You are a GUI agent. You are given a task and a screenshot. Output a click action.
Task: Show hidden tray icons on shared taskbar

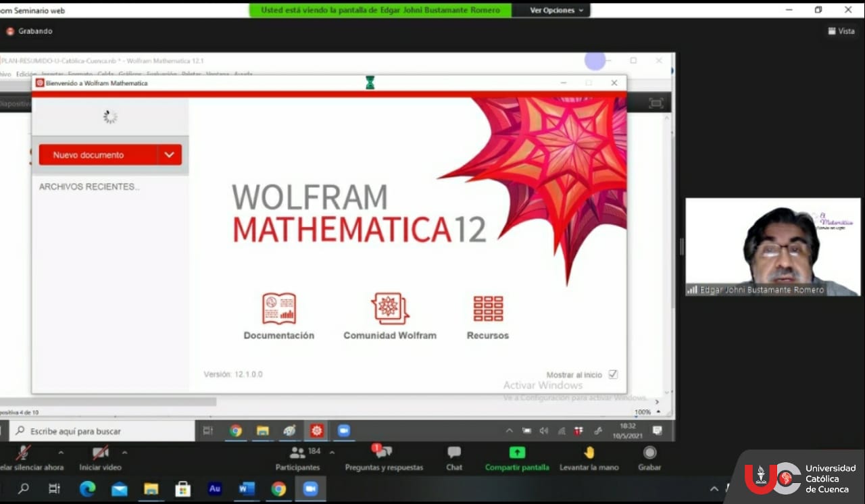[509, 431]
